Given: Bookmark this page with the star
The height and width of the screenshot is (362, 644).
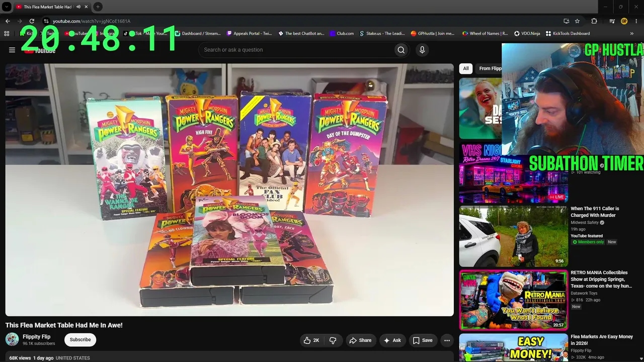Looking at the screenshot, I should pyautogui.click(x=577, y=21).
